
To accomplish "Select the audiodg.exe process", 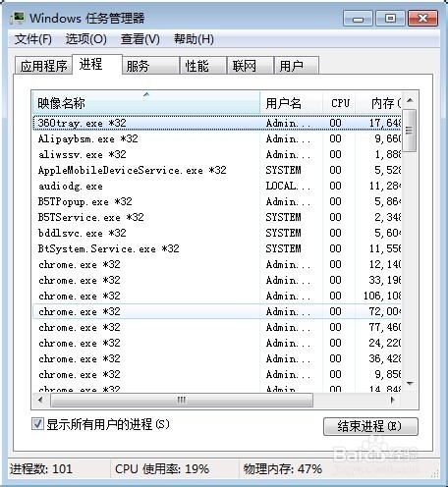I will click(x=217, y=186).
